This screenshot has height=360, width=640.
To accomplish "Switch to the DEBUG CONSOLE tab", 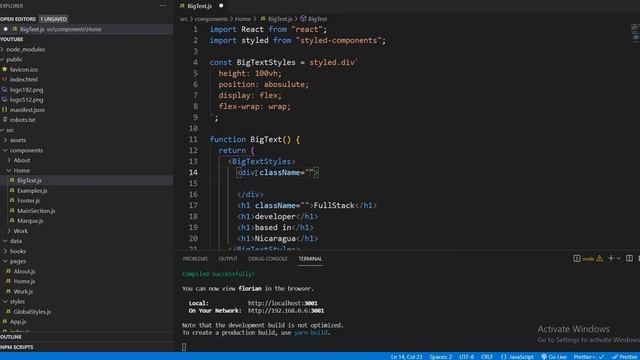I will point(268,259).
